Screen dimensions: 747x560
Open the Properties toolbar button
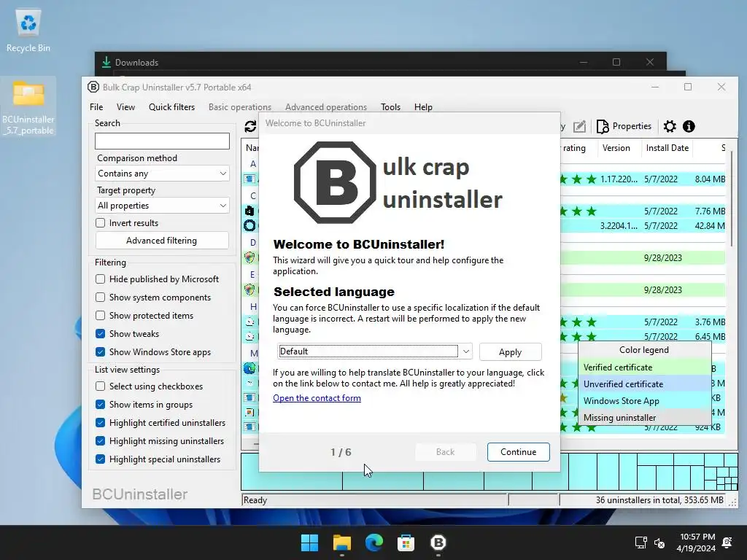(624, 126)
